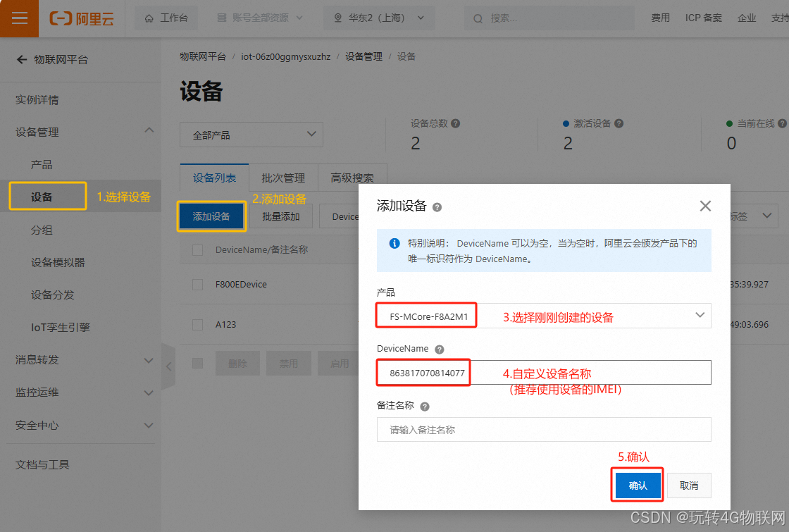789x532 pixels.
Task: Close the 添加设备 dialog
Action: [x=705, y=206]
